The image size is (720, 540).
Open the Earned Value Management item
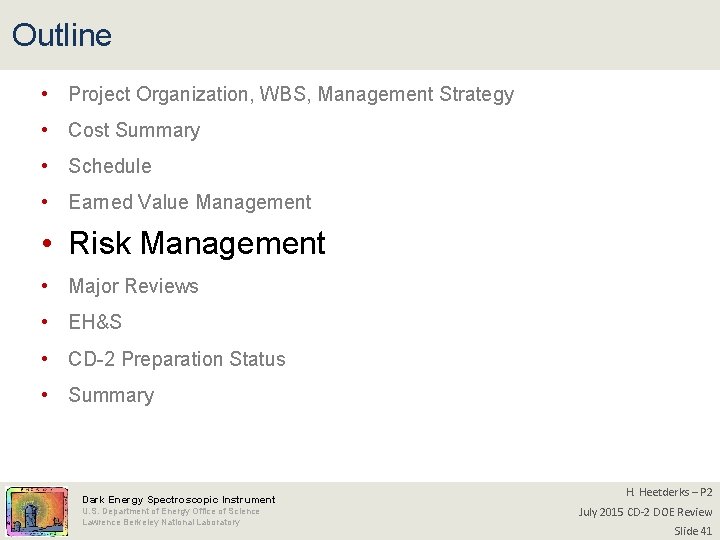(x=190, y=203)
